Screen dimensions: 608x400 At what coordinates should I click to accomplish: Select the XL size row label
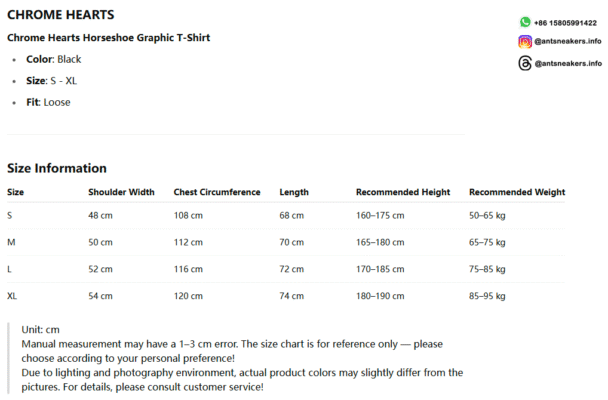pos(12,296)
